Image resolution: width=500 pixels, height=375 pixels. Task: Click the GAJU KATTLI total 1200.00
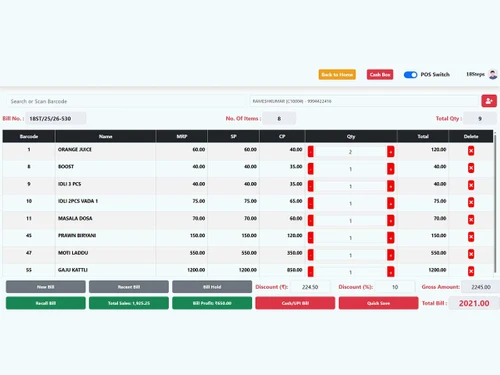(x=437, y=270)
